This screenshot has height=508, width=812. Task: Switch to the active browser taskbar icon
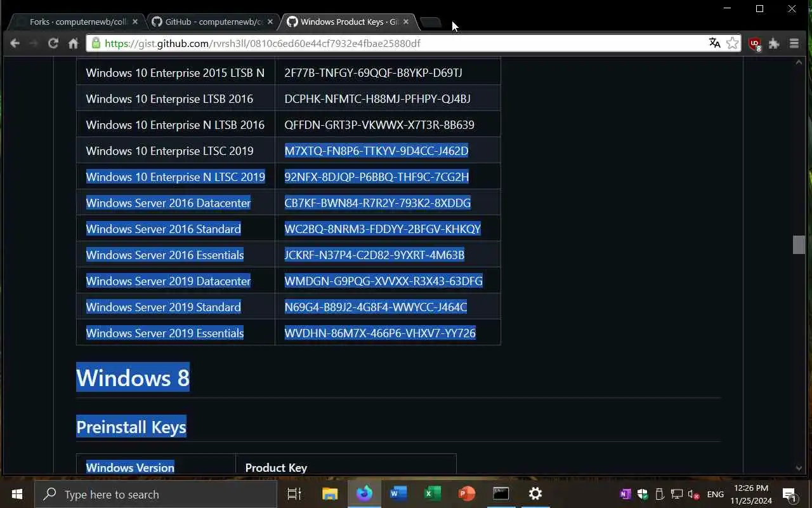click(364, 494)
